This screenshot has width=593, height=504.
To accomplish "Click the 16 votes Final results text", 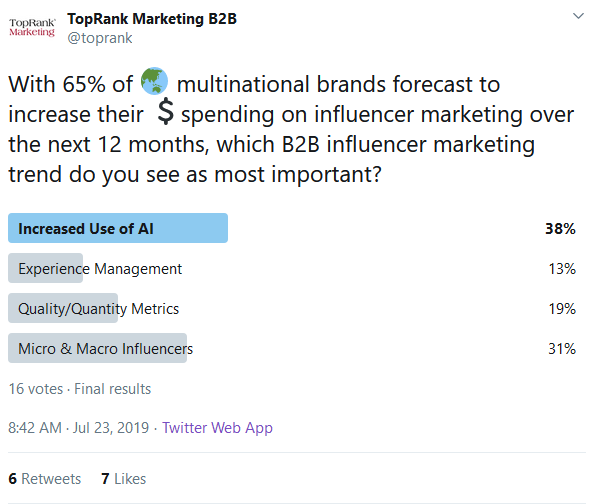I will (80, 389).
